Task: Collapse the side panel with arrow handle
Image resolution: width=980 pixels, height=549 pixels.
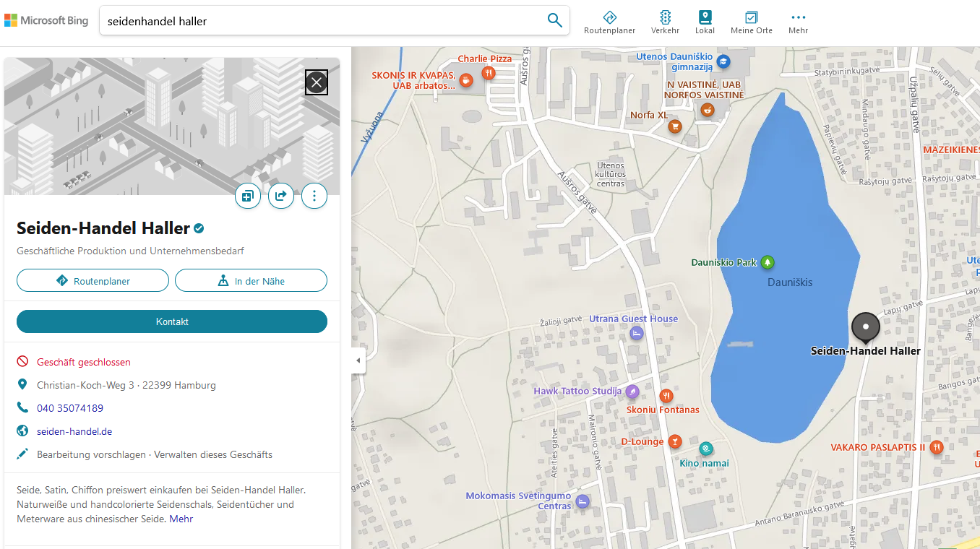Action: 358,360
